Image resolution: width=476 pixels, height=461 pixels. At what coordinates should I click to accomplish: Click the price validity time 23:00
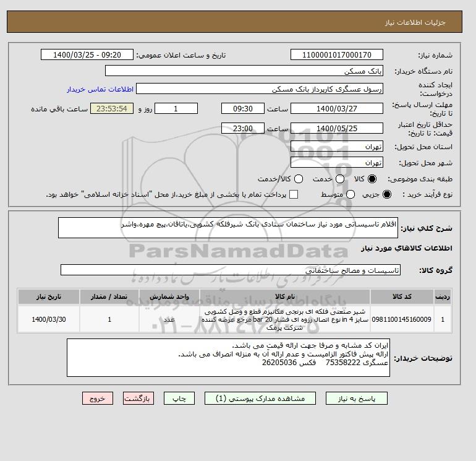click(243, 128)
